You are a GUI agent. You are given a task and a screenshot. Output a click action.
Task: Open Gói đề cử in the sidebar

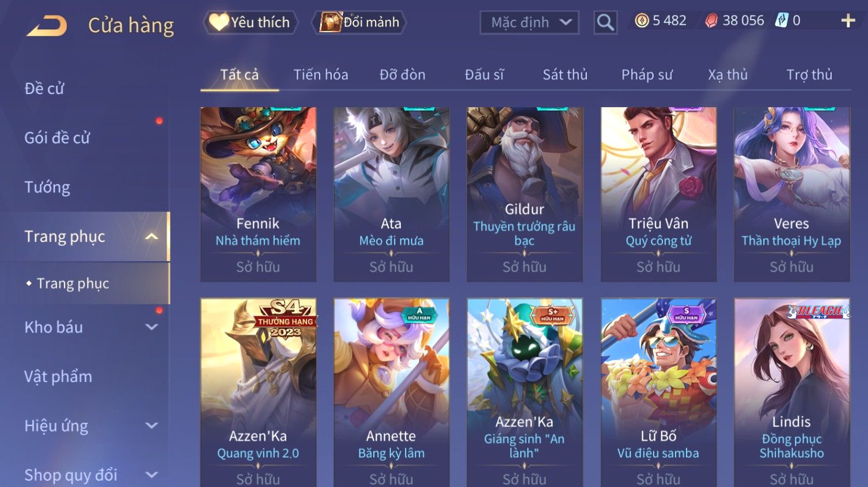point(57,138)
